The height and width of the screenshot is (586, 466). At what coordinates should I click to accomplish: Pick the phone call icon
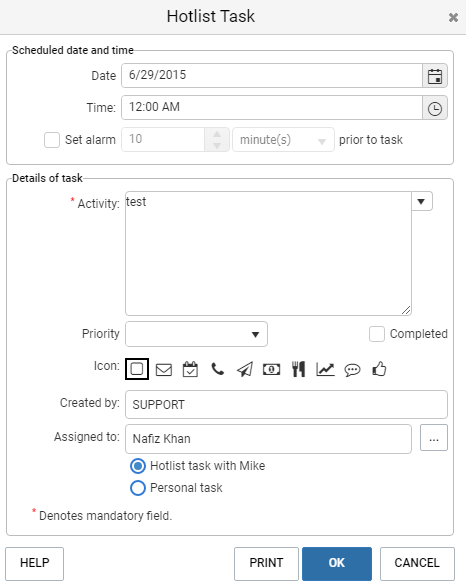pos(217,369)
